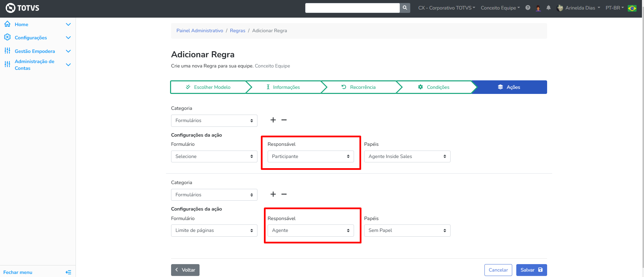The width and height of the screenshot is (644, 277).
Task: Open the notifications bell
Action: (548, 8)
